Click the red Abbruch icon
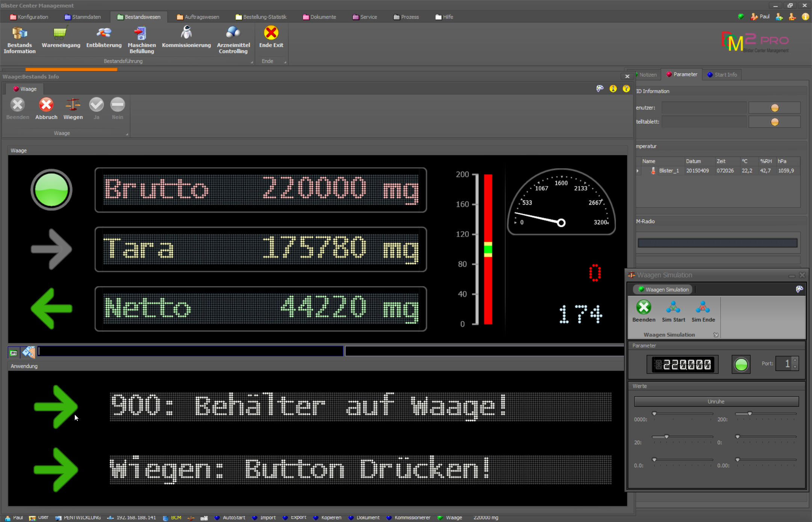This screenshot has height=522, width=812. (46, 105)
